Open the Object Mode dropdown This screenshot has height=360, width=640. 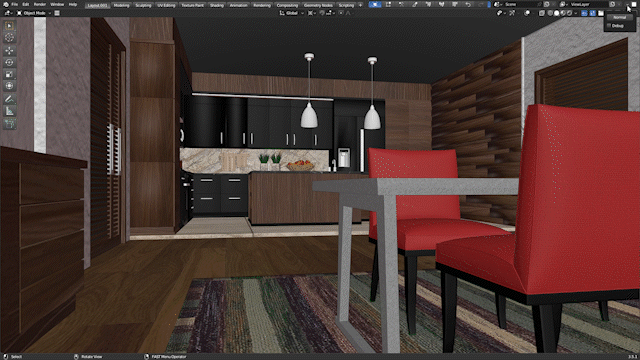click(x=34, y=13)
